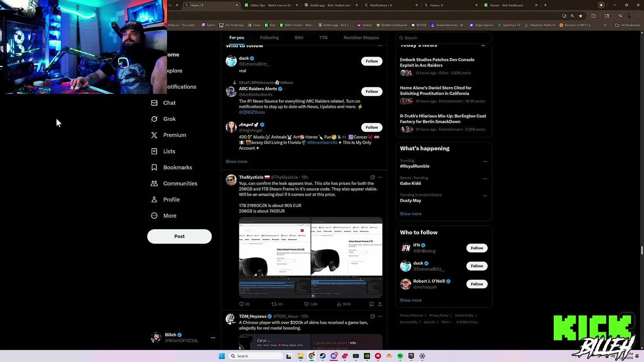Share TheMysticle's post
644x362 pixels.
click(x=380, y=304)
